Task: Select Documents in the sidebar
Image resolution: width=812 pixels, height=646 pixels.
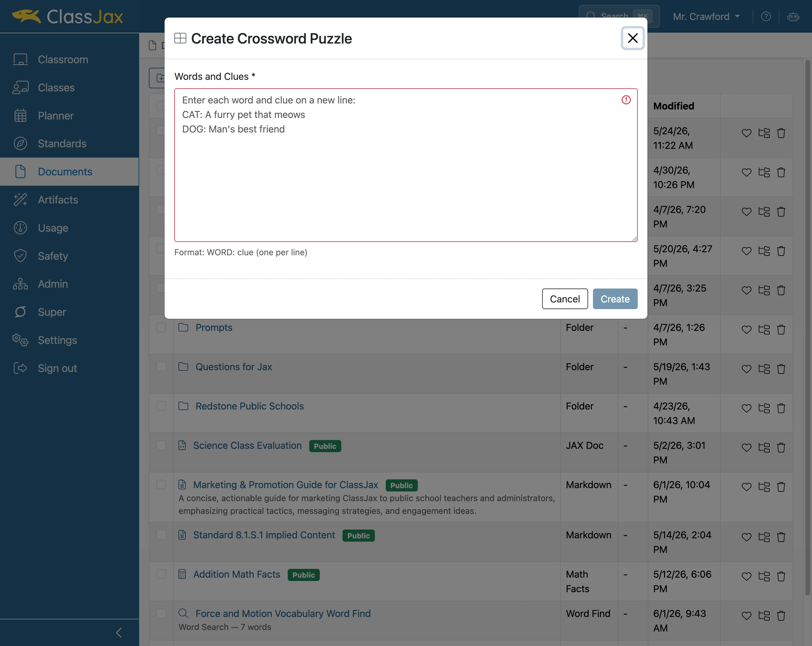Action: click(x=69, y=172)
